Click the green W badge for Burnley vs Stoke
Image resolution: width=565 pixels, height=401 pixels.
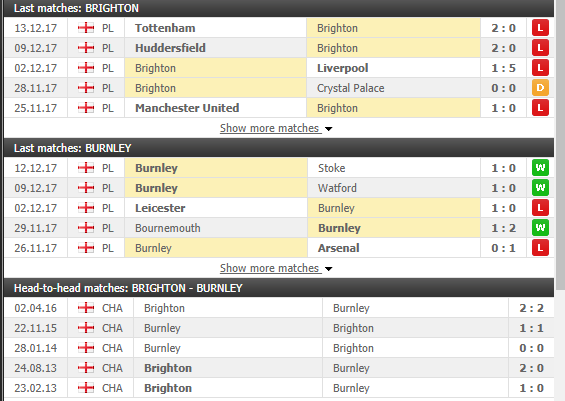[x=540, y=168]
